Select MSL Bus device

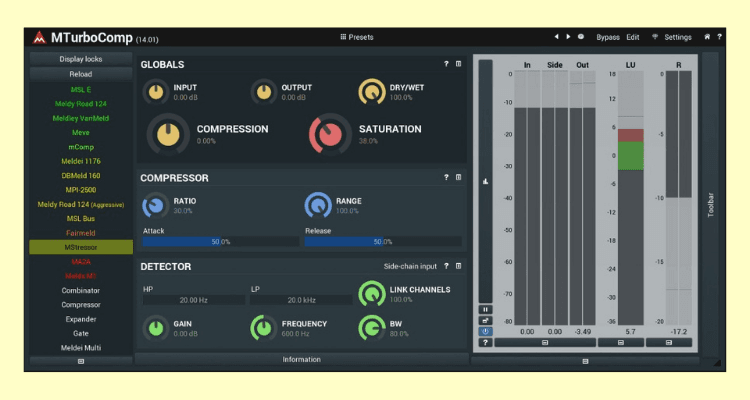[81, 219]
